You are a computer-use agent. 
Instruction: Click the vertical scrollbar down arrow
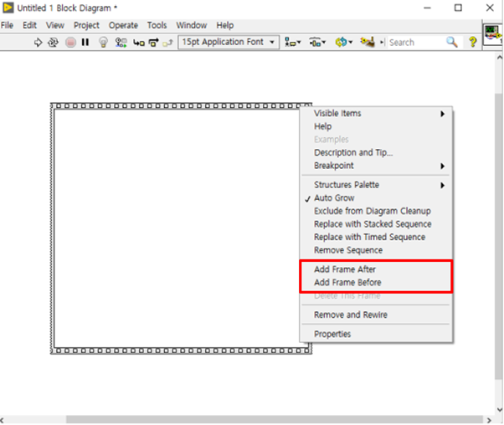[x=499, y=410]
